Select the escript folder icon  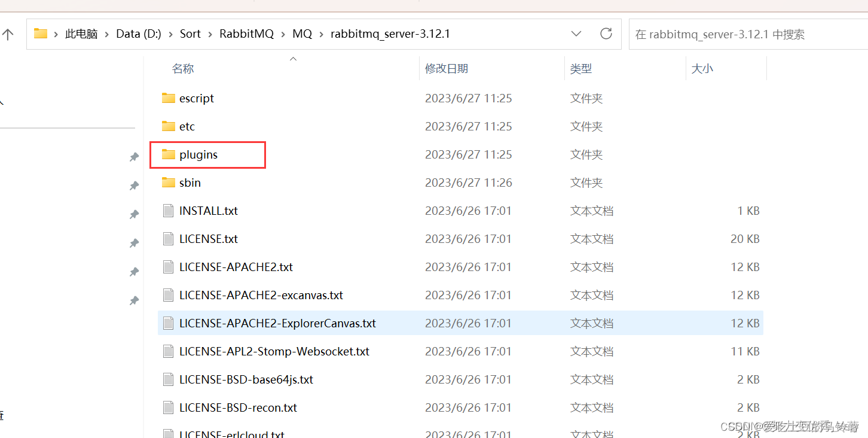[169, 98]
